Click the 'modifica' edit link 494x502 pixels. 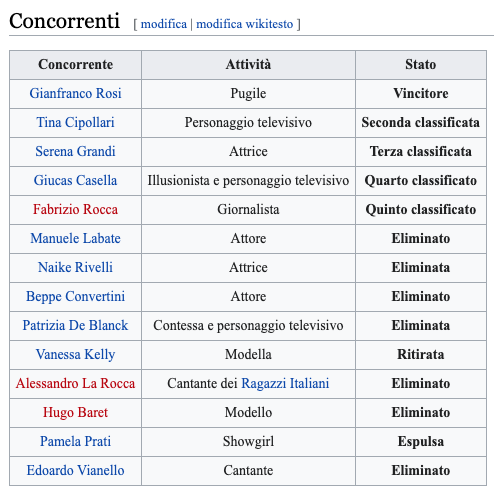tap(164, 24)
